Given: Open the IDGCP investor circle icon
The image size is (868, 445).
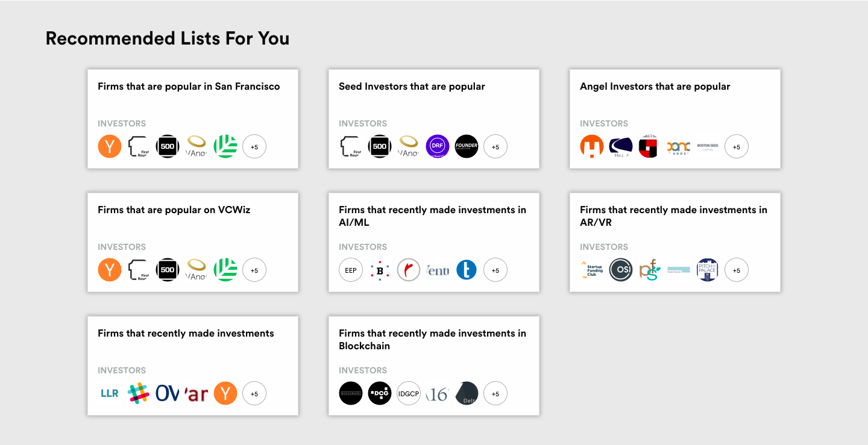Looking at the screenshot, I should tap(409, 393).
